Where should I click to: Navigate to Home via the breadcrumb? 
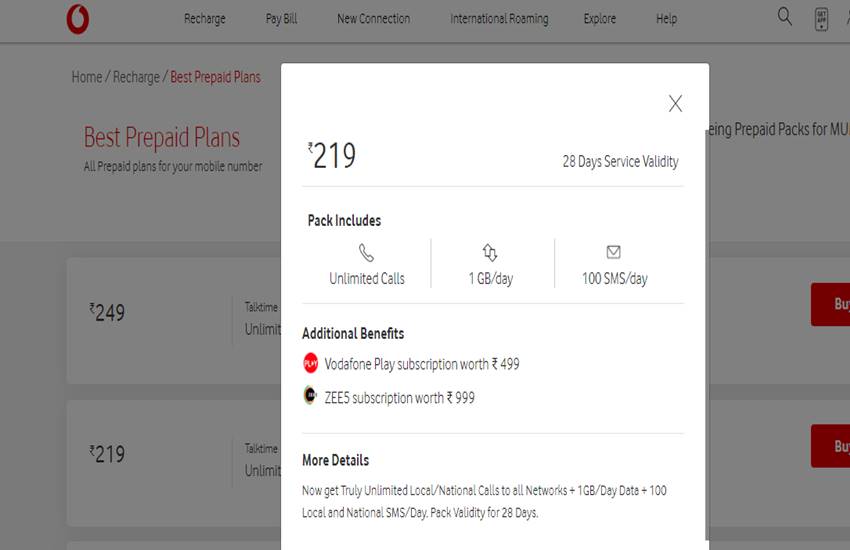coord(87,77)
